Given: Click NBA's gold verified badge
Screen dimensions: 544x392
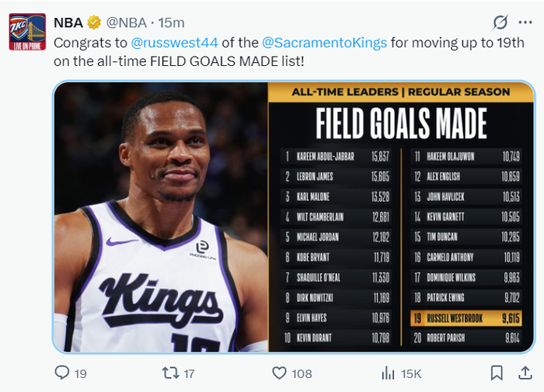Looking at the screenshot, I should [94, 23].
